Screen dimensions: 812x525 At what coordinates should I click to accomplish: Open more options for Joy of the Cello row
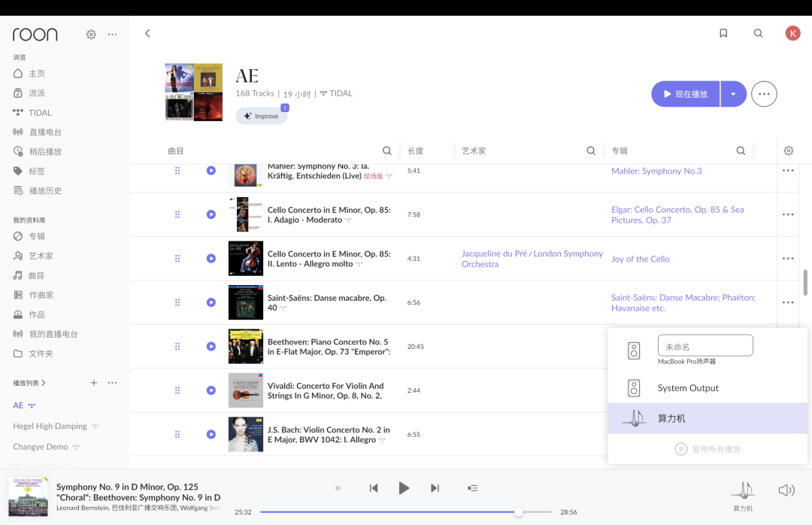coord(788,259)
